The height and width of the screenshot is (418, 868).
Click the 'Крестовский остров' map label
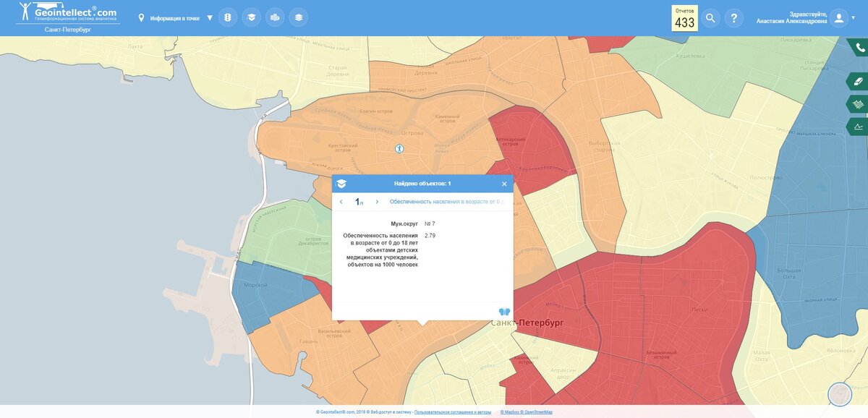[343, 148]
